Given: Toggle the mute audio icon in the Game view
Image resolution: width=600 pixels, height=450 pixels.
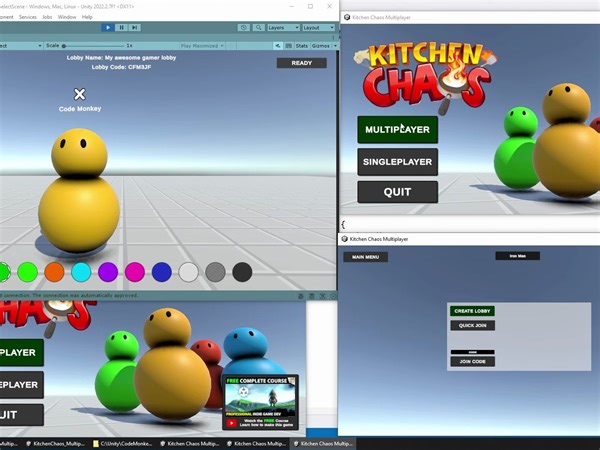Looking at the screenshot, I should (278, 46).
